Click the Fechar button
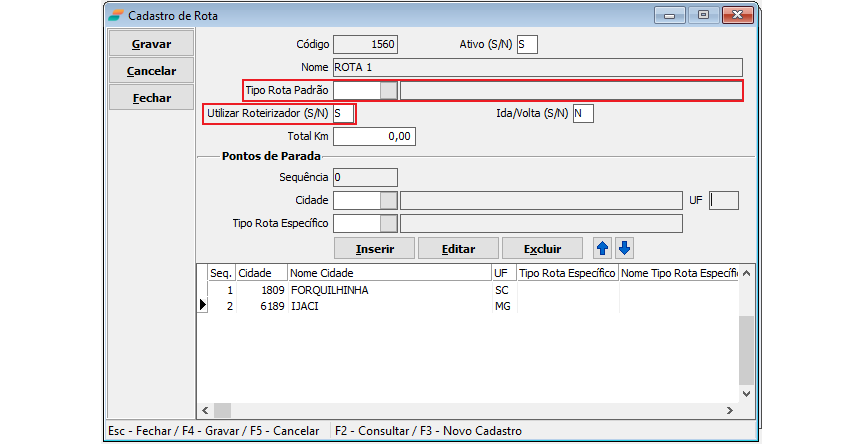Screen dimensions: 862x444 tap(151, 98)
